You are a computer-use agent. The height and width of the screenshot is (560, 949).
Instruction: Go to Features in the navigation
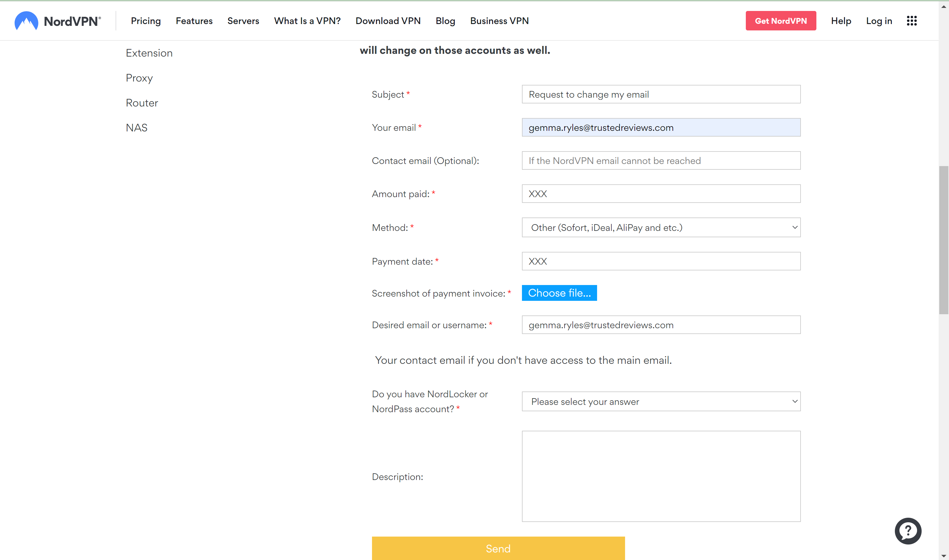point(194,21)
